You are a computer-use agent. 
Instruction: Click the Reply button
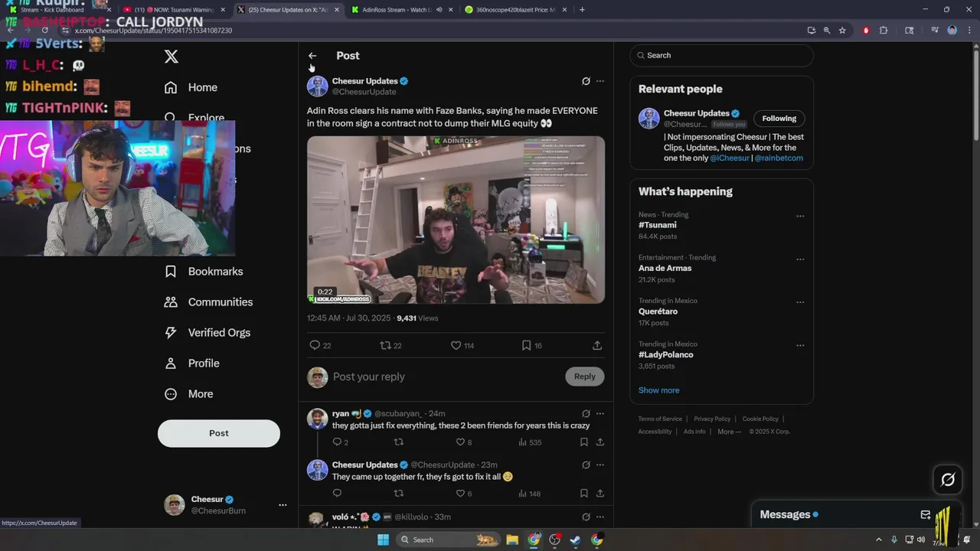[x=585, y=377]
